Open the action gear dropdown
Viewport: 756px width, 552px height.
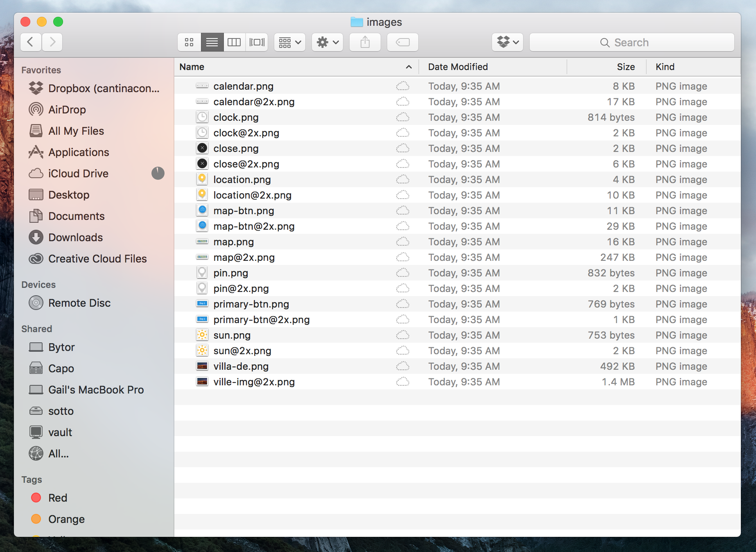pos(327,42)
